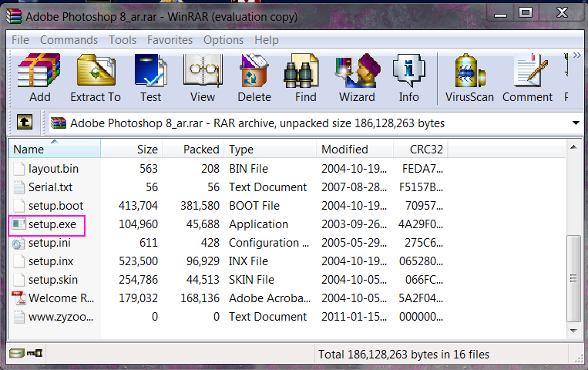Open the Commands menu
Image resolution: width=588 pixels, height=370 pixels.
(69, 40)
